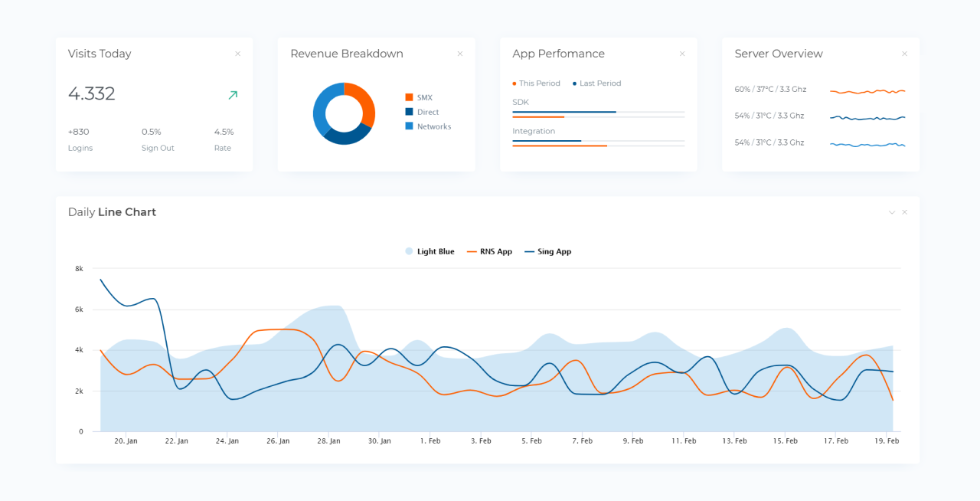
Task: Select the orange sparkline for 60% / 37°C server
Action: click(x=867, y=90)
